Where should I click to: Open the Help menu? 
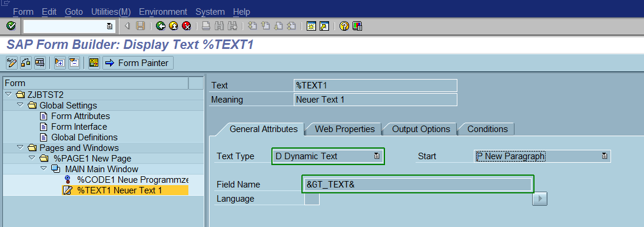[241, 12]
